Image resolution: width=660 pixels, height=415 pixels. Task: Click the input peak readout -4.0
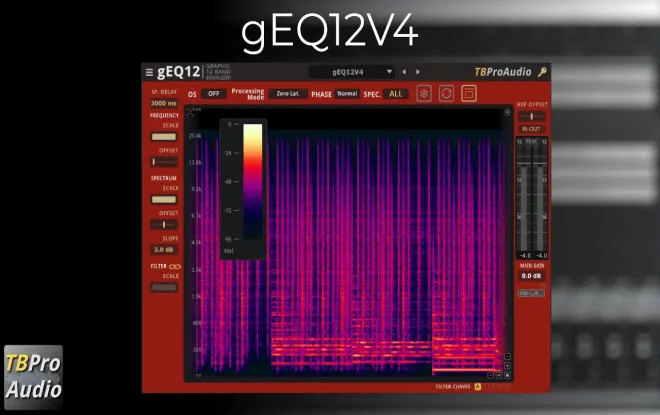click(x=525, y=255)
